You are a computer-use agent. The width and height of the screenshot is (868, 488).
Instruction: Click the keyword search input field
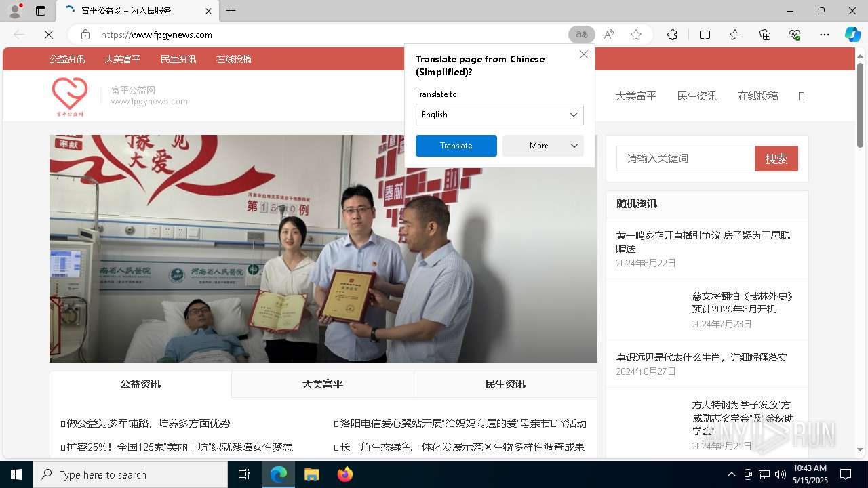coord(686,159)
